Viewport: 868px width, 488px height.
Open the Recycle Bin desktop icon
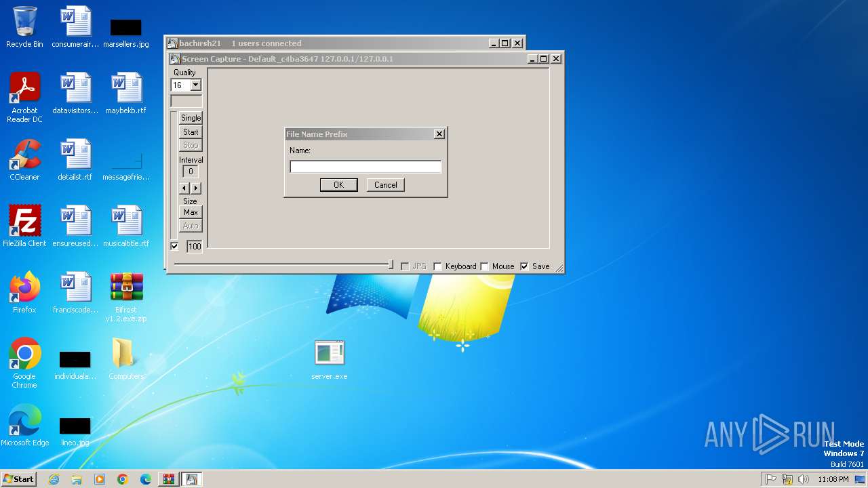click(24, 27)
